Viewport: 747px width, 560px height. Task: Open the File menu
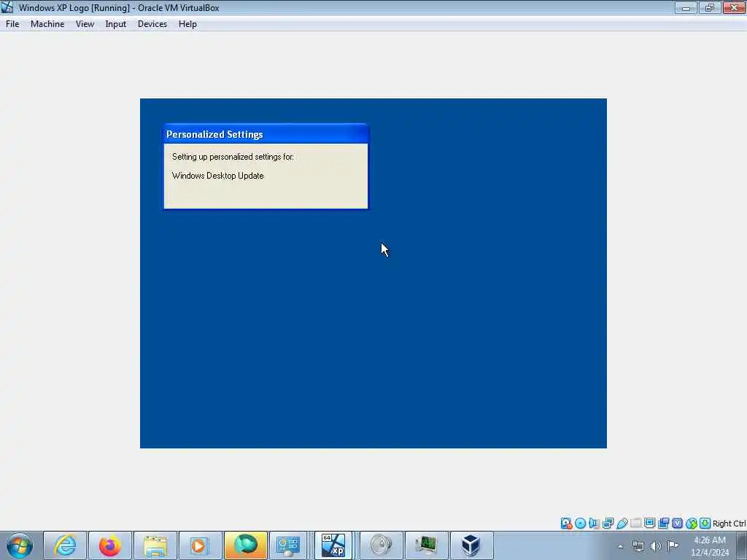coord(12,24)
